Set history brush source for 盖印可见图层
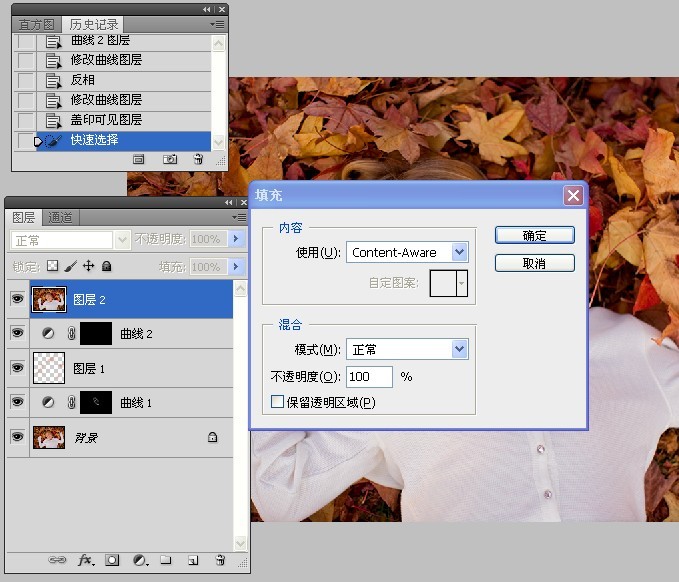This screenshot has width=679, height=582. click(x=26, y=120)
